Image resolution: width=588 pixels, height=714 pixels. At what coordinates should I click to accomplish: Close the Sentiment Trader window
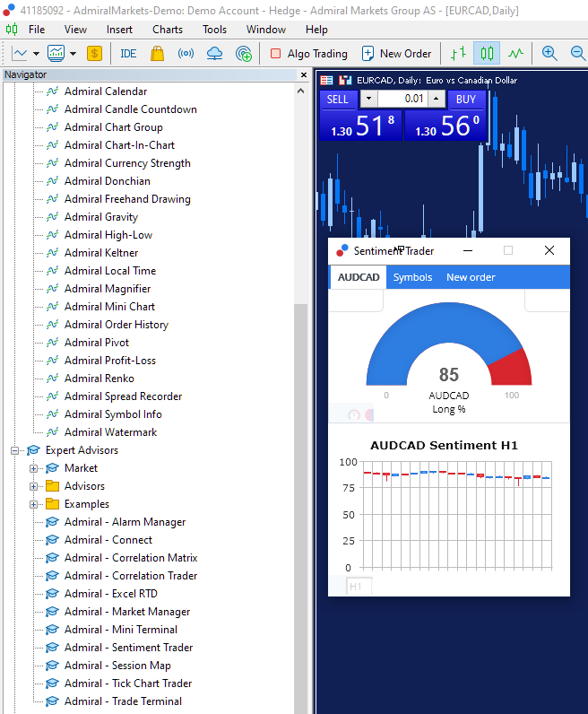click(x=549, y=250)
